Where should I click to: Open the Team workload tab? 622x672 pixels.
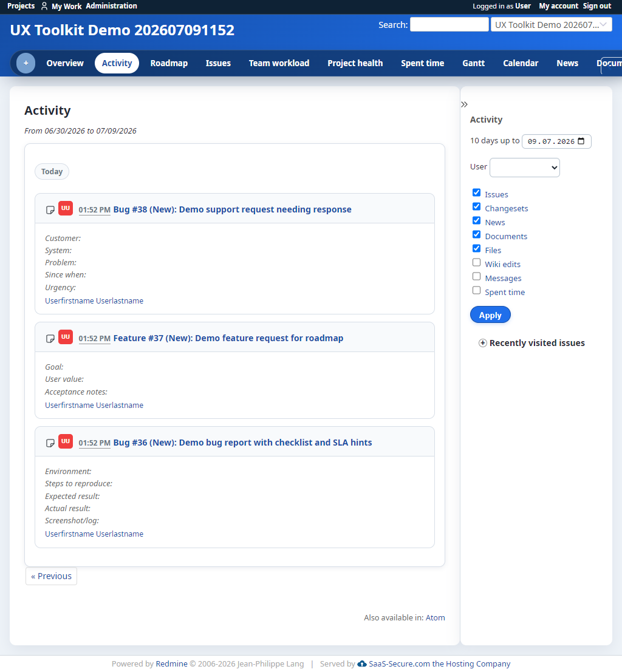(279, 63)
